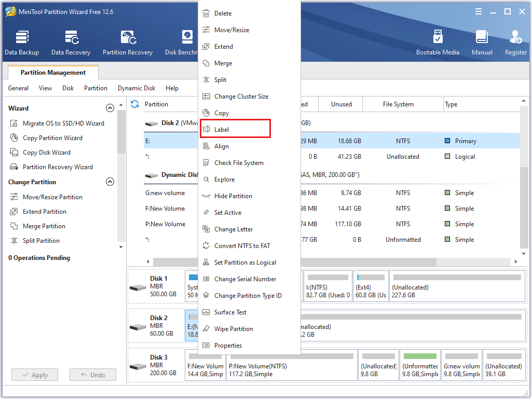Refresh the partition list
The height and width of the screenshot is (399, 532).
click(134, 104)
